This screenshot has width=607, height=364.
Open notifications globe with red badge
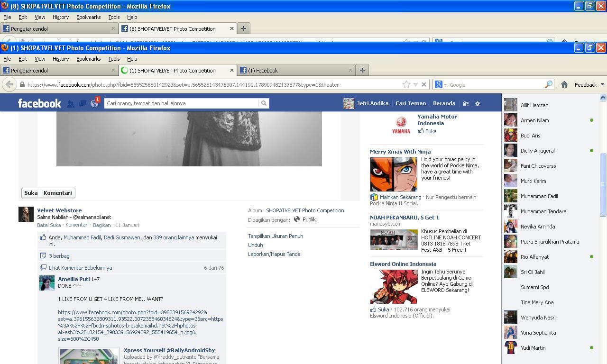[x=95, y=103]
